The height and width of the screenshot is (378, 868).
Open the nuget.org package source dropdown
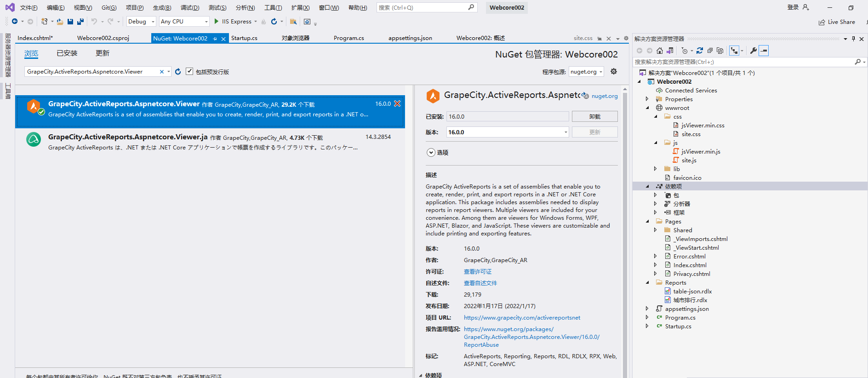586,72
